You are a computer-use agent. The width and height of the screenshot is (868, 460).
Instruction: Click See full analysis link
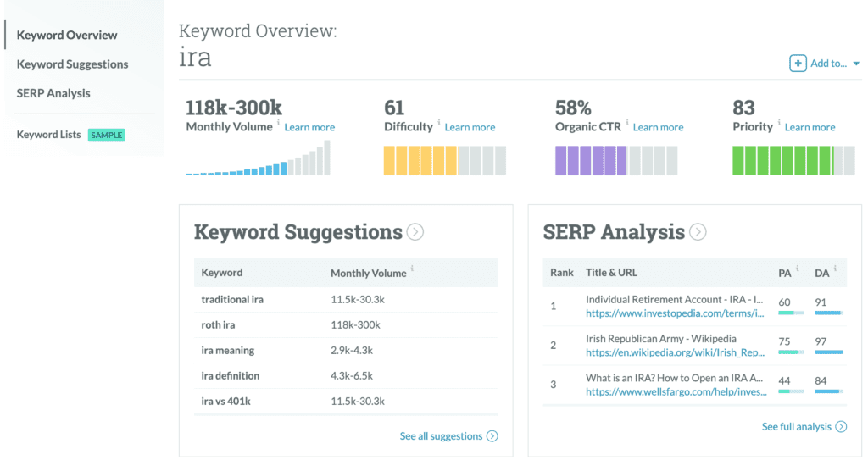(x=797, y=427)
